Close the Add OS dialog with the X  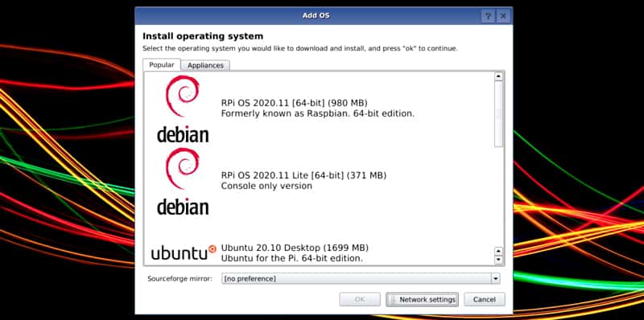pyautogui.click(x=503, y=16)
